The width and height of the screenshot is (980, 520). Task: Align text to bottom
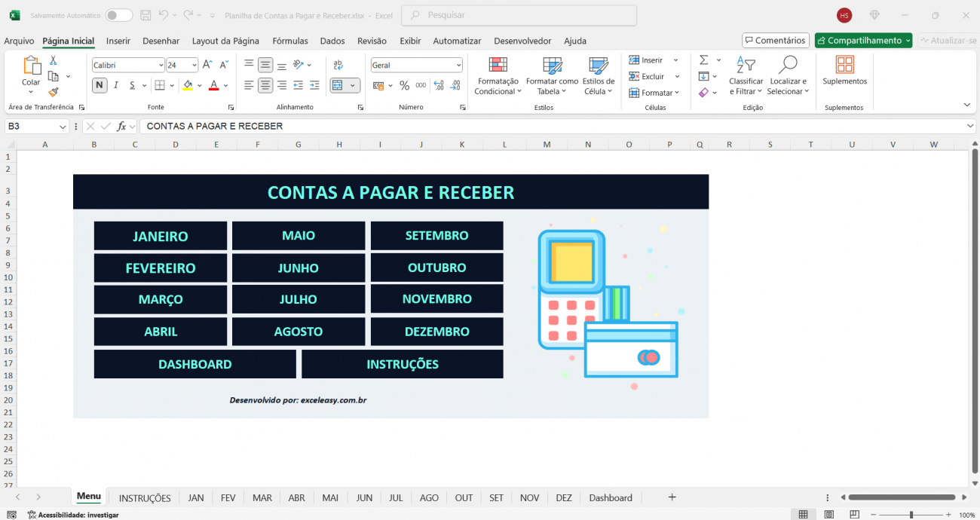click(282, 65)
